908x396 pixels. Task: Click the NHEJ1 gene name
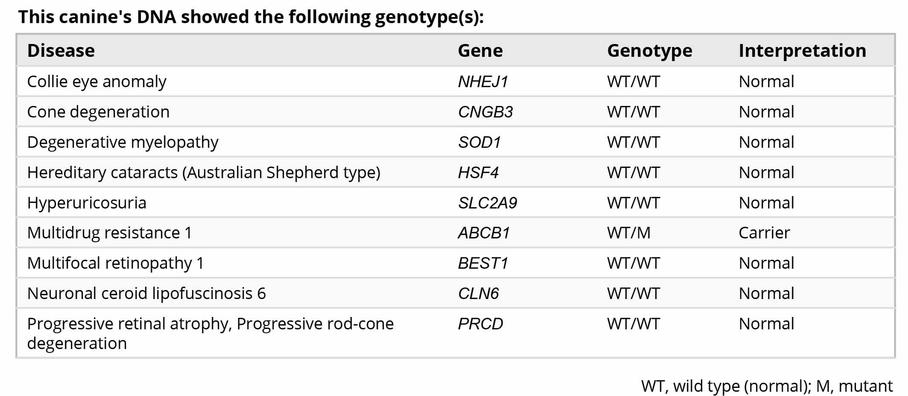[482, 82]
